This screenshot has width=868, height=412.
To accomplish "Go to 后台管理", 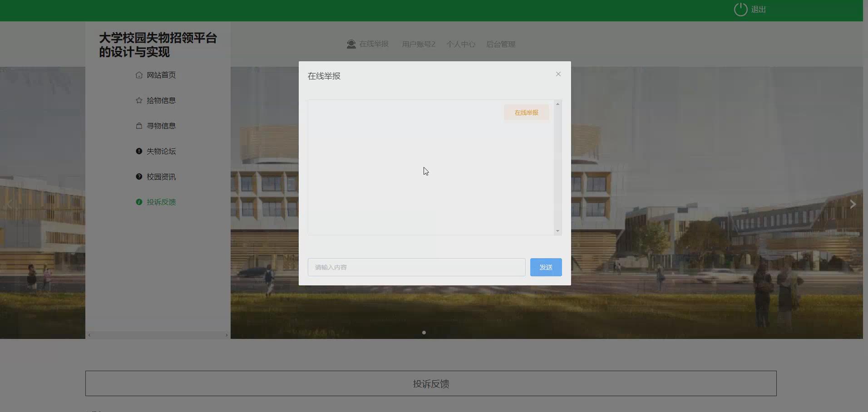I will click(501, 44).
